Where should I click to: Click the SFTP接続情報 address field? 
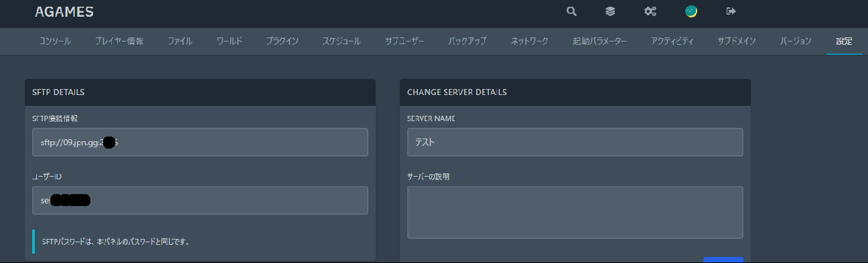[x=200, y=142]
